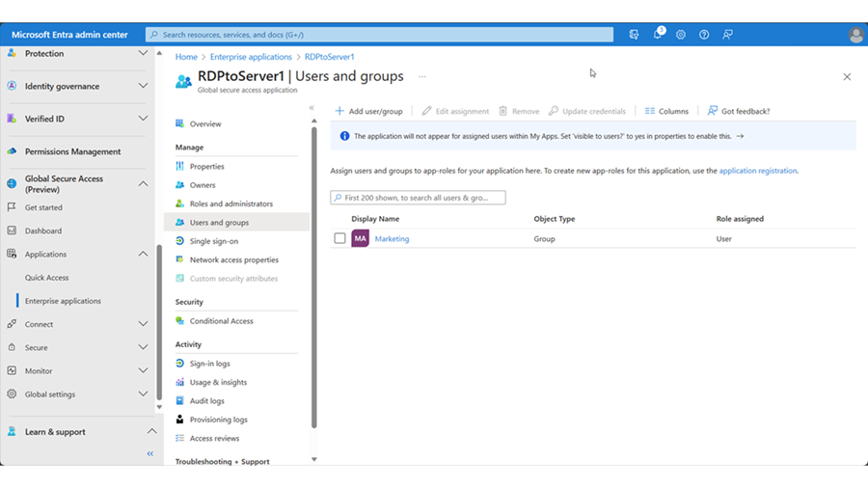Screen dimensions: 868x488
Task: Click the Access reviews list icon
Action: click(179, 438)
